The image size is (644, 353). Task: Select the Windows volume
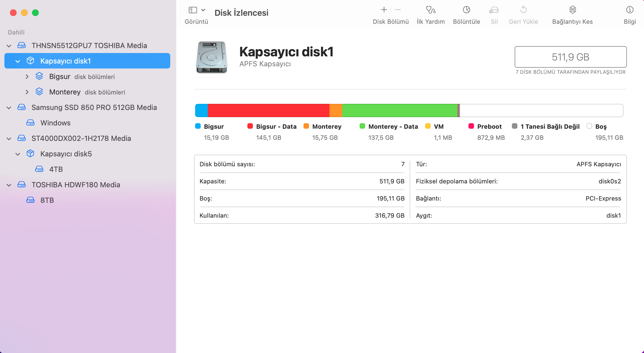[55, 123]
